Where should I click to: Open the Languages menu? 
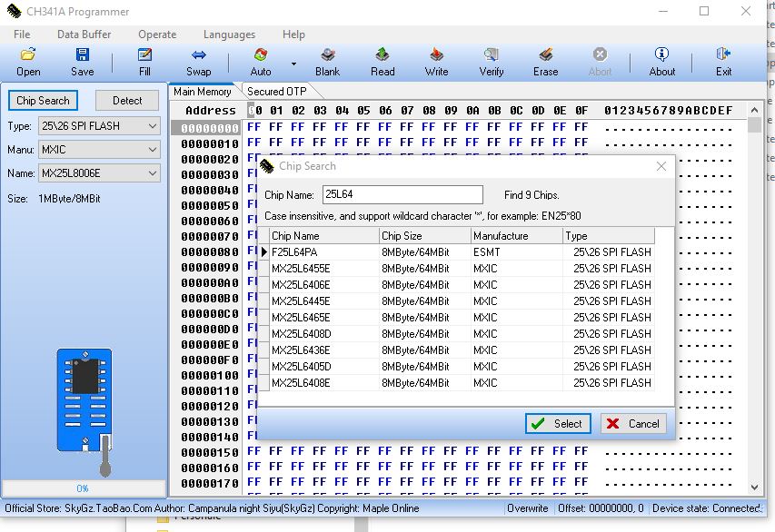[x=229, y=34]
